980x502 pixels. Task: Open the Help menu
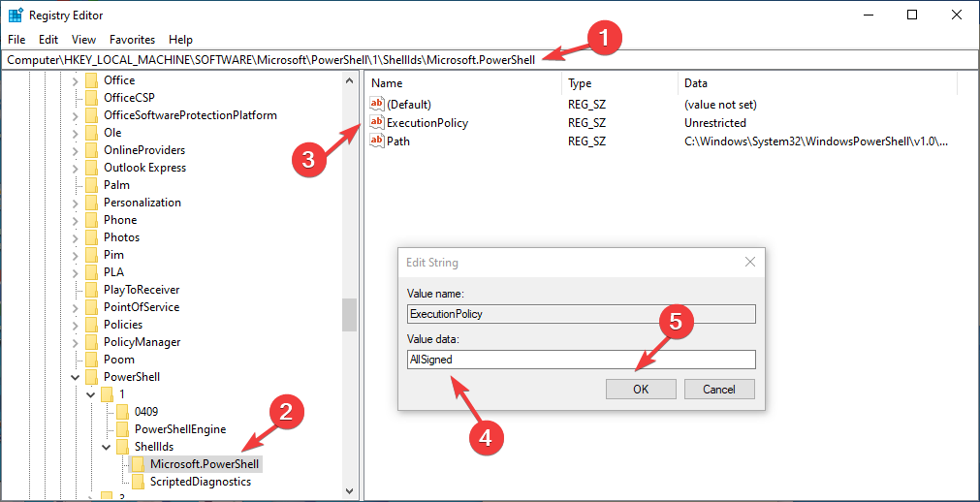(x=180, y=40)
